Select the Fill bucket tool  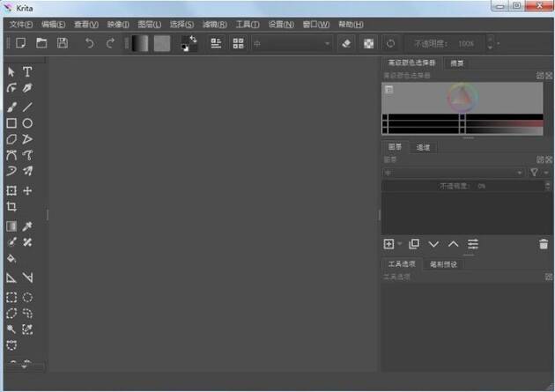[x=11, y=259]
